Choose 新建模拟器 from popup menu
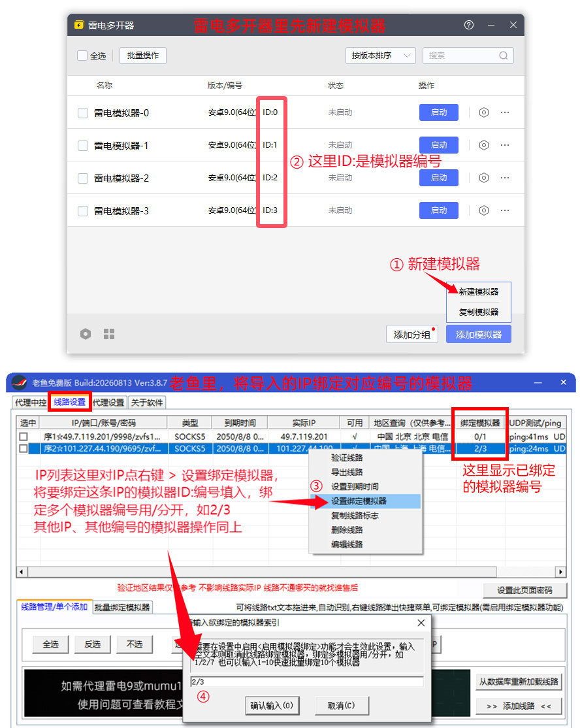Image resolution: width=580 pixels, height=728 pixels. point(478,291)
